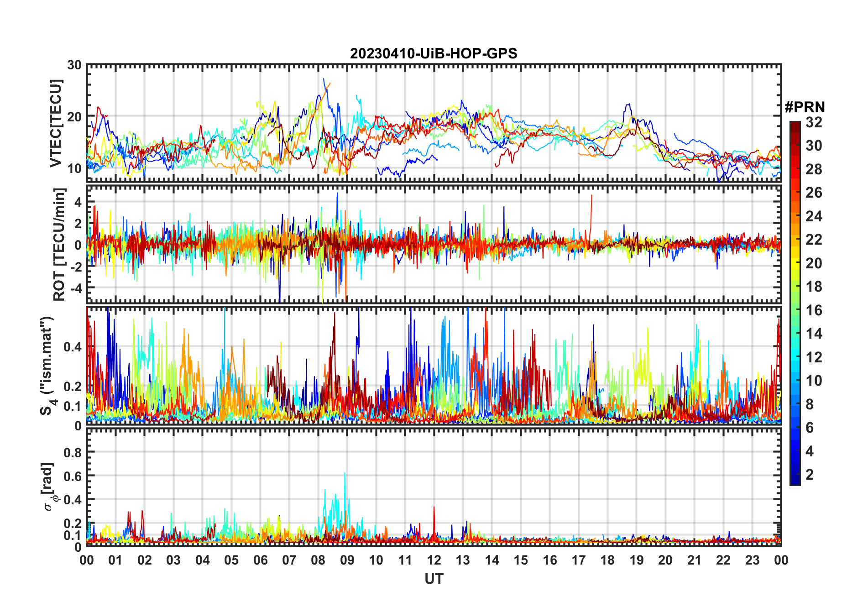Click the tall cyan sigma-phi peak near 09 UT
The width and height of the screenshot is (868, 607).
(x=345, y=475)
